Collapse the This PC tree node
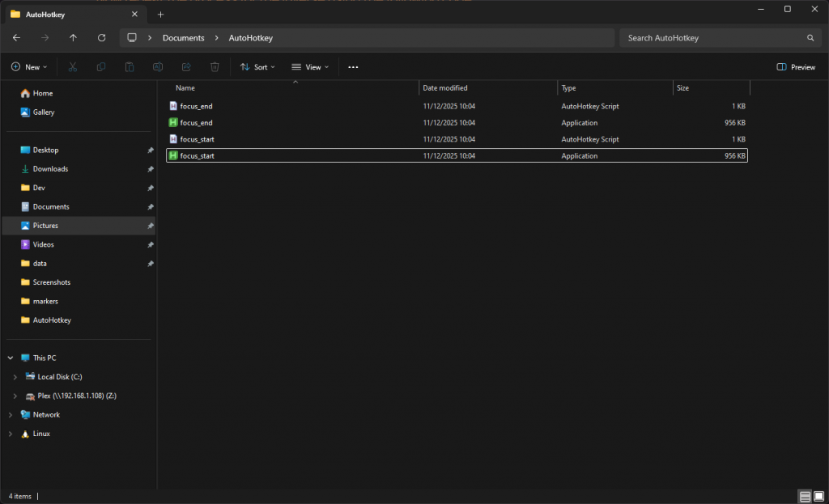829x504 pixels. tap(10, 358)
